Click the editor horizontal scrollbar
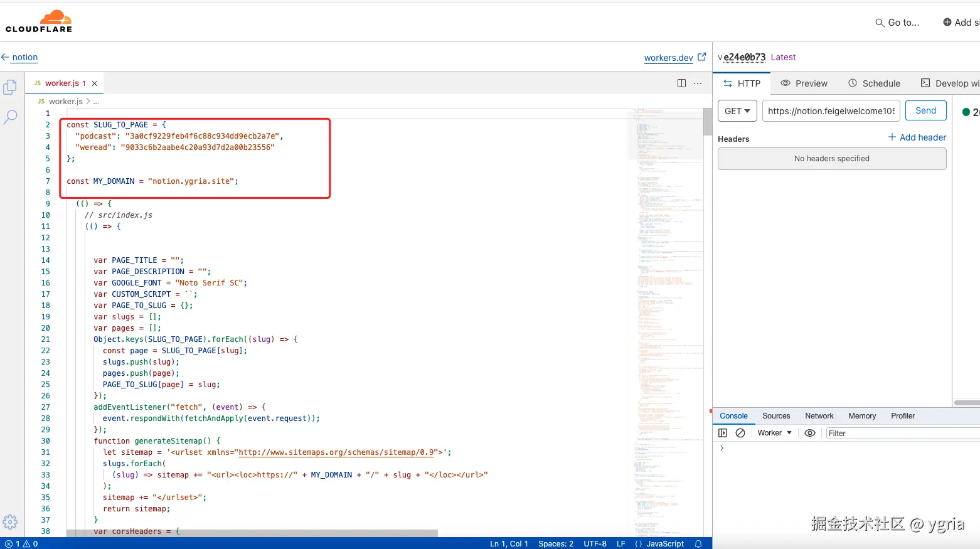 [252, 533]
